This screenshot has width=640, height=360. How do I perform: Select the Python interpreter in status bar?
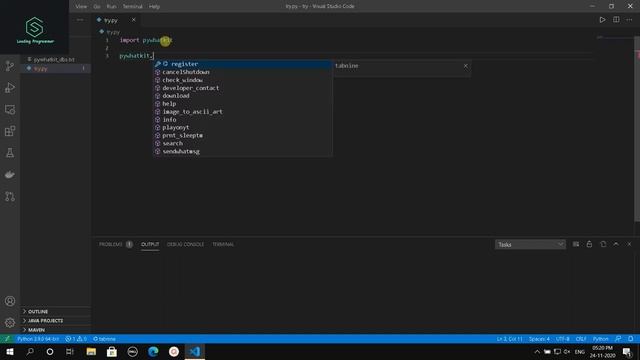pyautogui.click(x=38, y=339)
